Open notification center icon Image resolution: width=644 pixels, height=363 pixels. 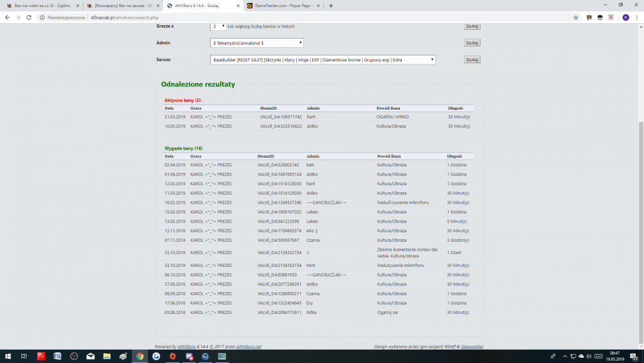pyautogui.click(x=634, y=357)
